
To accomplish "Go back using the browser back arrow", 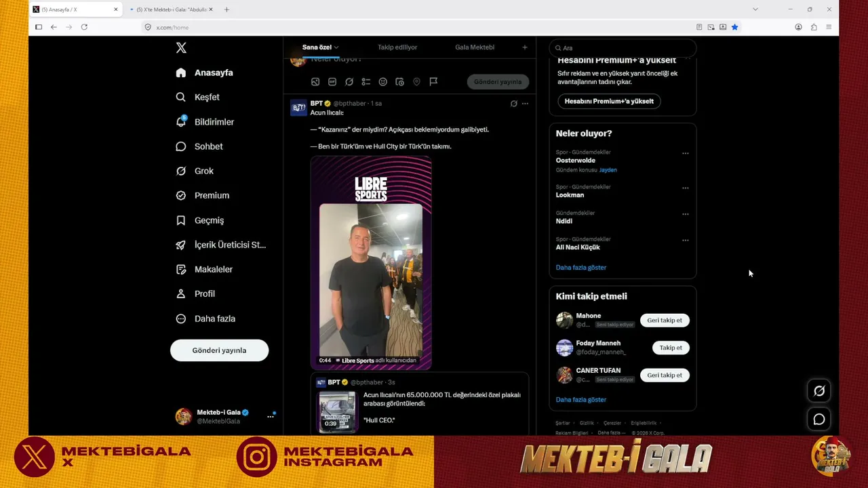I will tap(54, 27).
